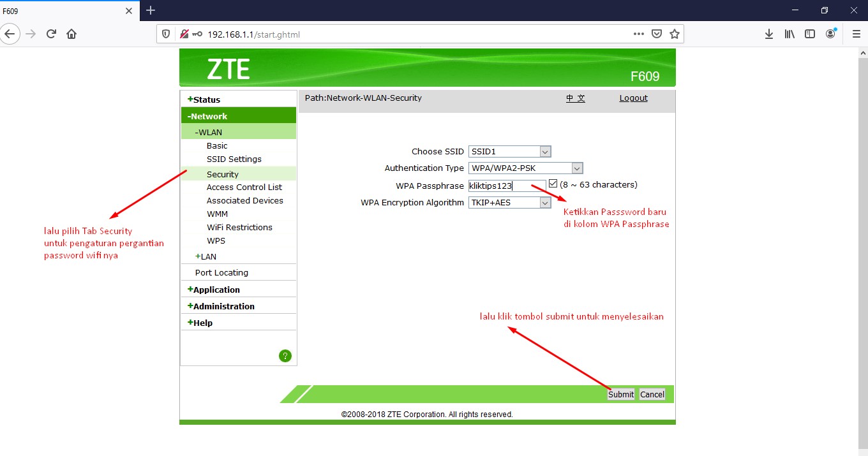Click the Cancel button
Image resolution: width=868 pixels, height=456 pixels.
pos(652,394)
